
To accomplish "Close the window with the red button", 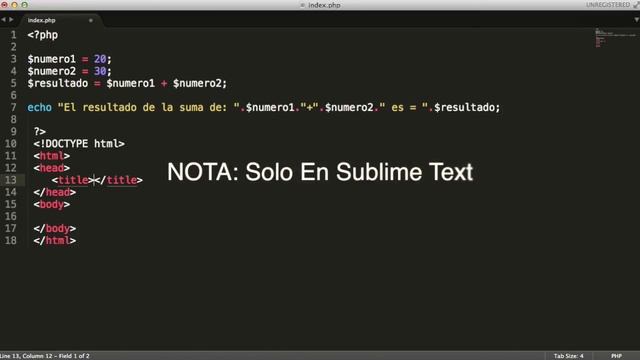I will point(4,5).
